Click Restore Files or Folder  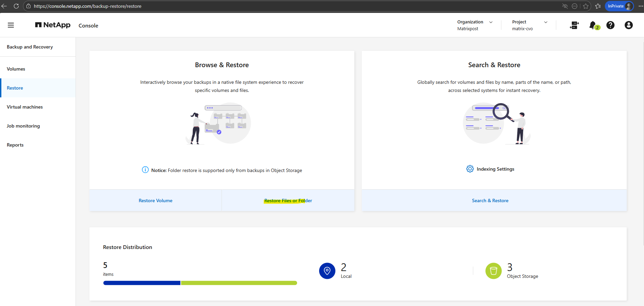[x=288, y=200]
